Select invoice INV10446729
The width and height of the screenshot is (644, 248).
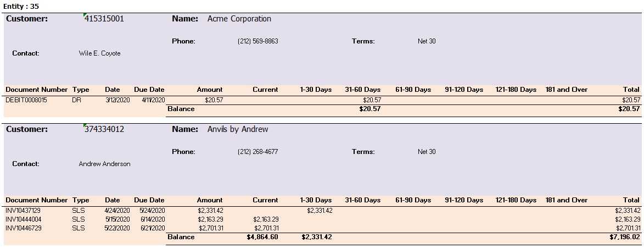pos(24,228)
